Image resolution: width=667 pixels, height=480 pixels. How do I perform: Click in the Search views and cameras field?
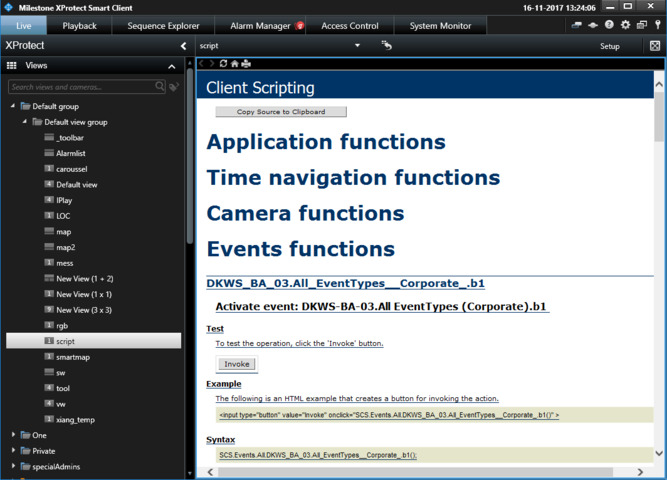point(80,87)
